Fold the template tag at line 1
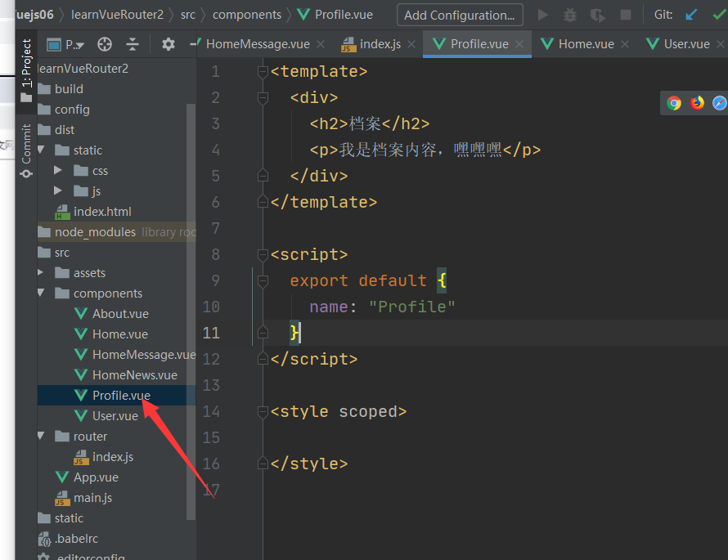Screen dimensions: 728x560 263,71
